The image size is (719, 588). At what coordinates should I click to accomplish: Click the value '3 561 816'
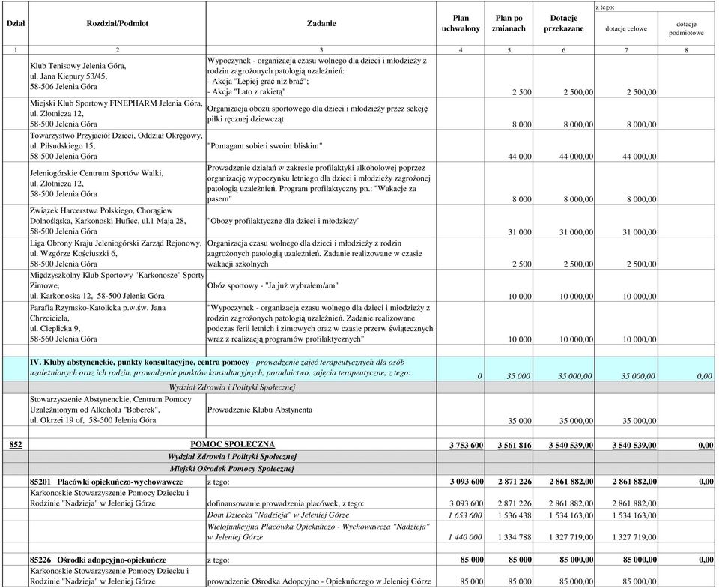pyautogui.click(x=515, y=445)
